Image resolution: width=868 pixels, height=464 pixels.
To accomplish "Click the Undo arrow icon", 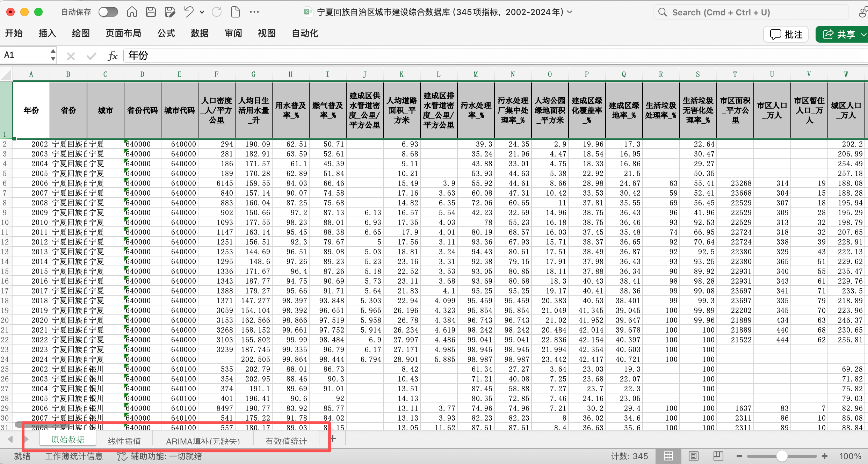I will point(189,12).
